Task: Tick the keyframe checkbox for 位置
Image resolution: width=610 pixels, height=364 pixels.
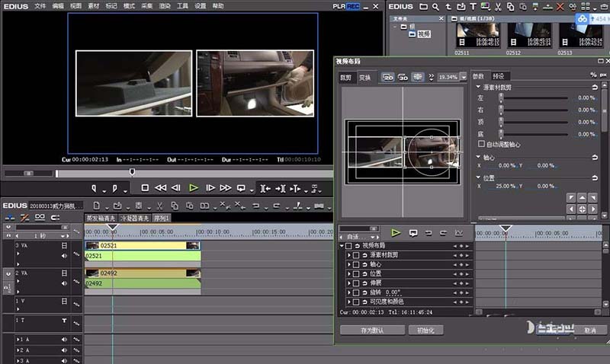Action: [x=356, y=273]
